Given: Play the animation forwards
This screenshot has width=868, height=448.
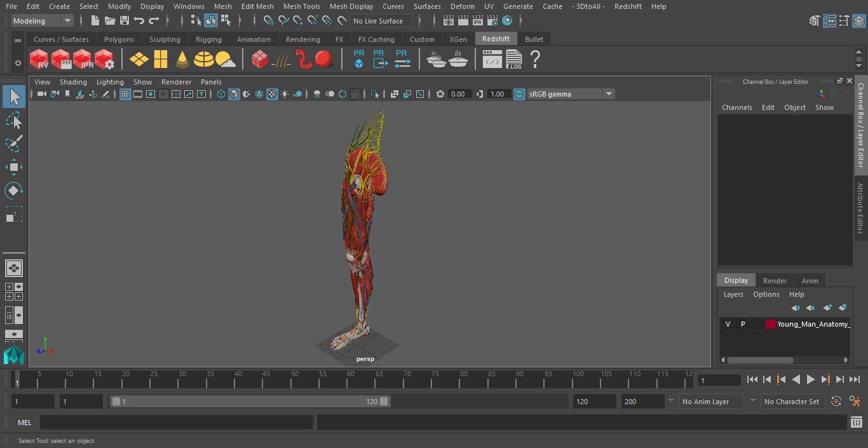Looking at the screenshot, I should coord(810,379).
